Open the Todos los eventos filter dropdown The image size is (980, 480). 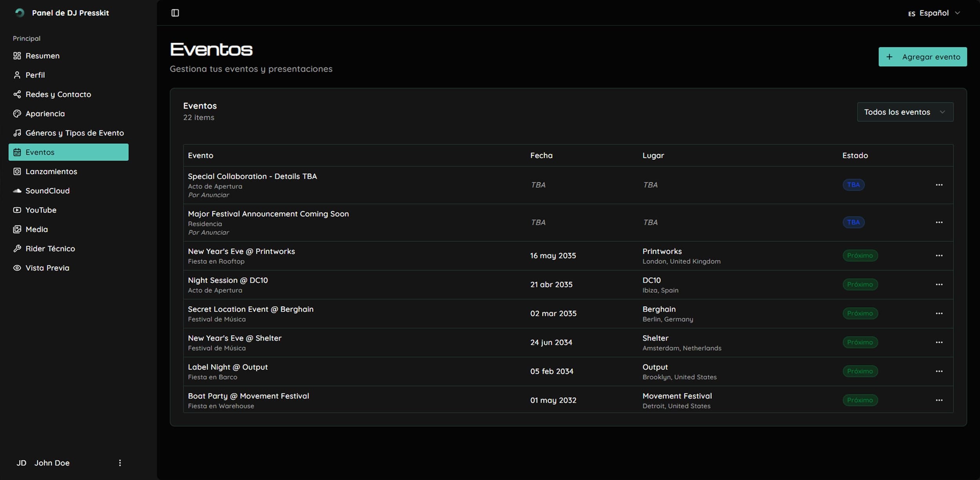tap(905, 112)
